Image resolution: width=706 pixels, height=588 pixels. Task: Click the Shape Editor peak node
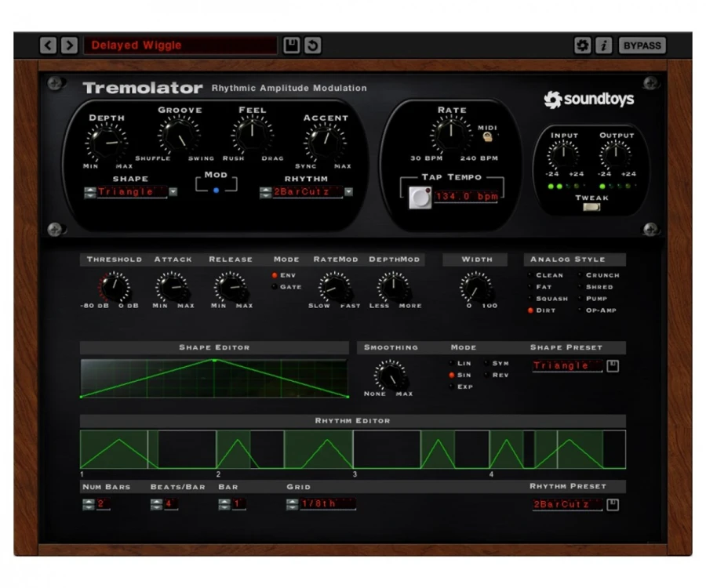(215, 361)
